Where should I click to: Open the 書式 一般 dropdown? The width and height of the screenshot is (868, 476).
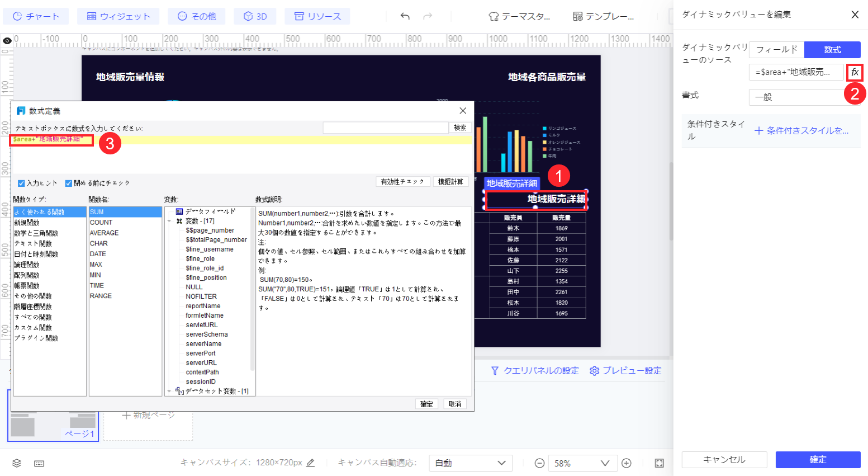(804, 97)
